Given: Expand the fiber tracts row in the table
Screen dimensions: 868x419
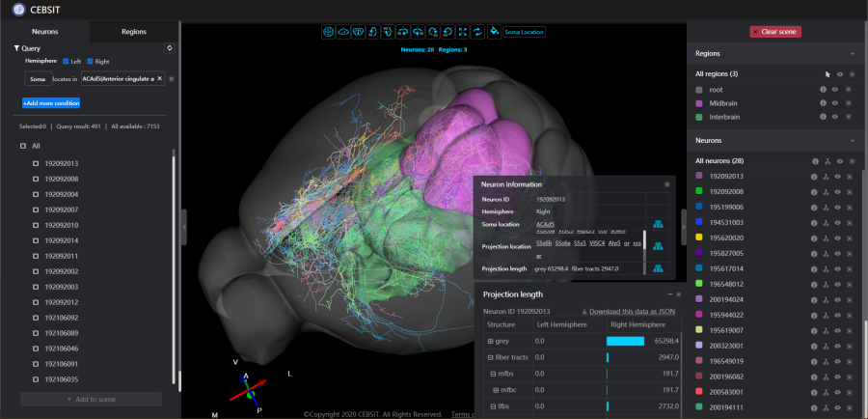Looking at the screenshot, I should pyautogui.click(x=490, y=357).
